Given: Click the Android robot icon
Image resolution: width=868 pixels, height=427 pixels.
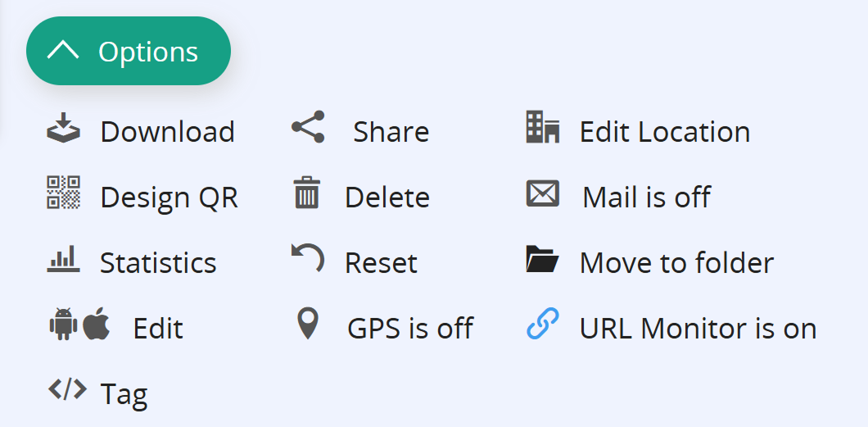Looking at the screenshot, I should pyautogui.click(x=63, y=325).
